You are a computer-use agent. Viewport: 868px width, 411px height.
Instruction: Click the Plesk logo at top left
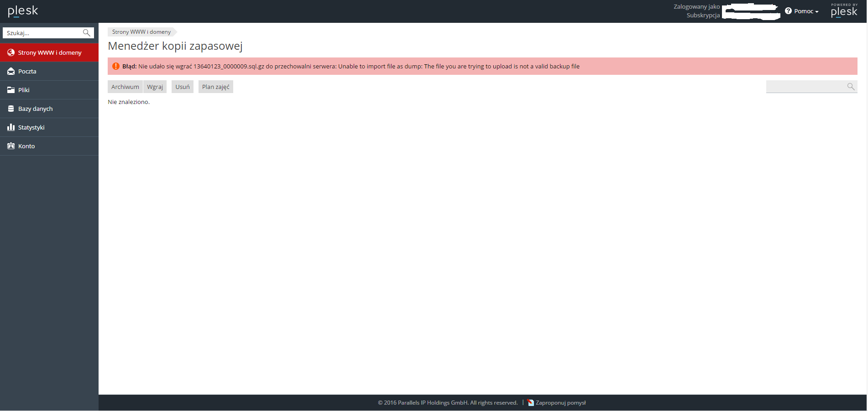point(23,11)
